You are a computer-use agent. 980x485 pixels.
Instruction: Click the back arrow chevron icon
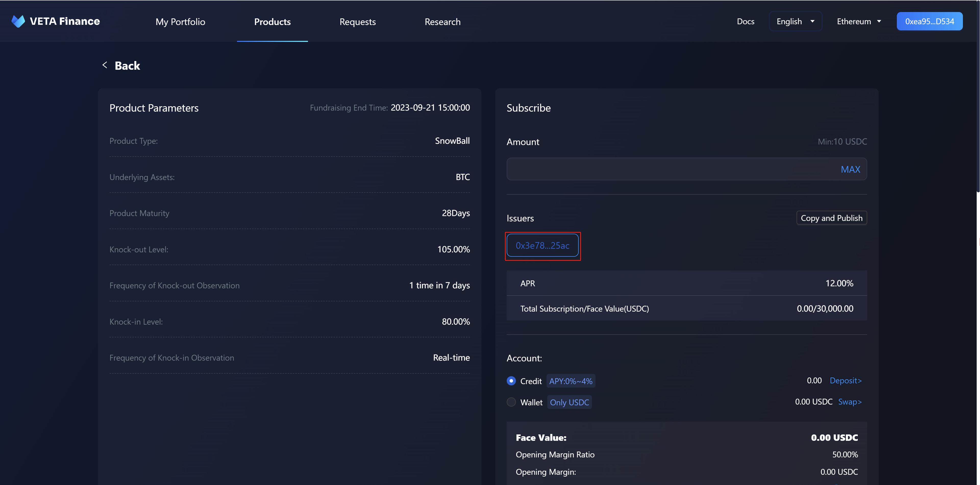(x=105, y=65)
